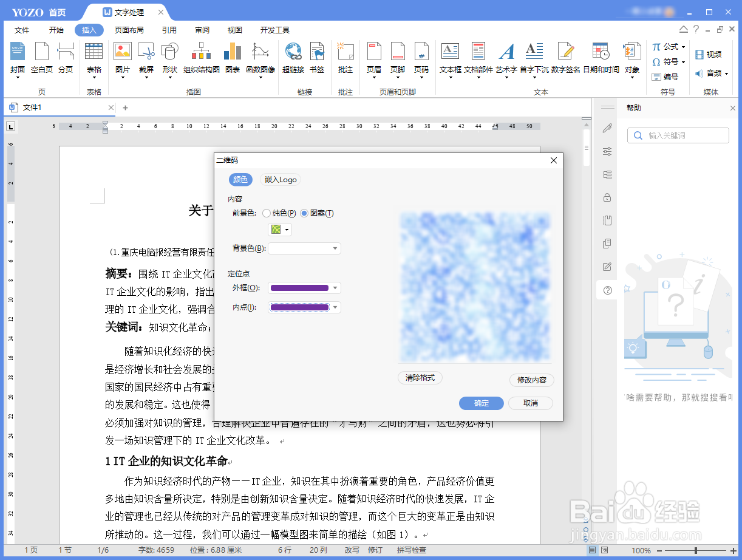This screenshot has width=742, height=560.
Task: Click the zoom slider in status bar
Action: [x=695, y=550]
